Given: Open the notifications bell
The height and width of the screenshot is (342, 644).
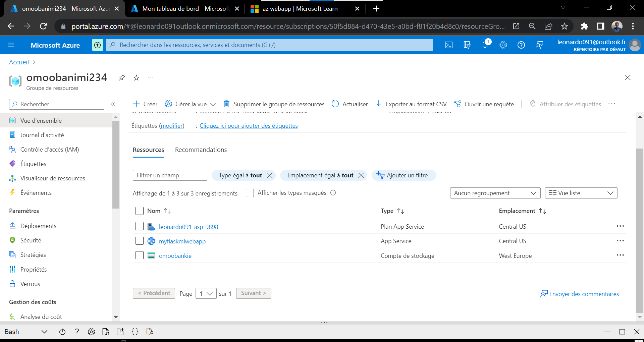Looking at the screenshot, I should pyautogui.click(x=485, y=45).
